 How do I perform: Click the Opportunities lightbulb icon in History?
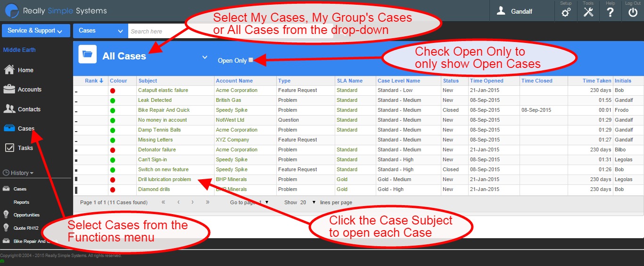pos(6,215)
